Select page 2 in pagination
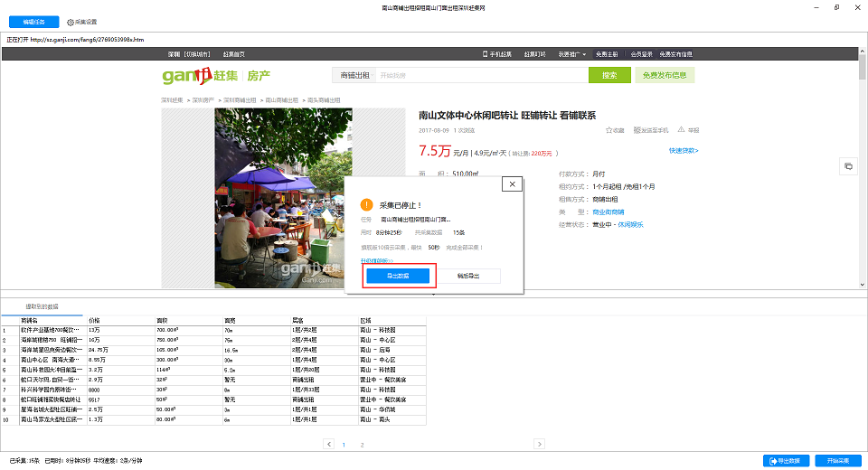Screen dimensions: 868x470 pyautogui.click(x=362, y=445)
